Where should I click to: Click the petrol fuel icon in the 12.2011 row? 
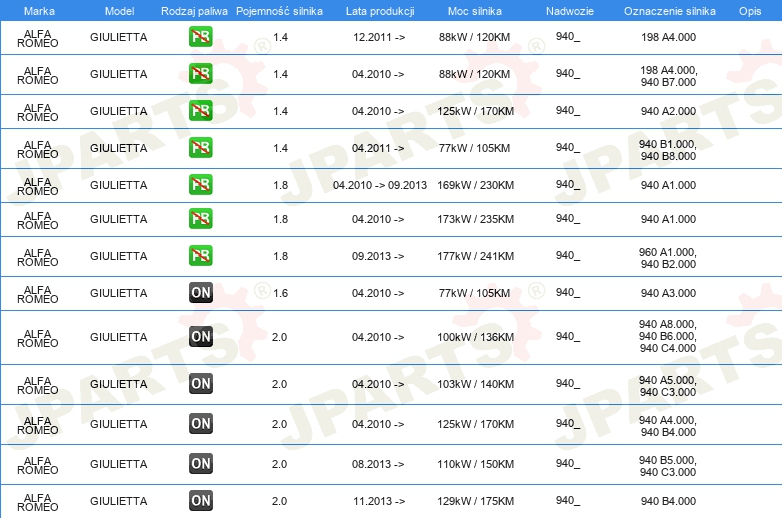[x=200, y=37]
